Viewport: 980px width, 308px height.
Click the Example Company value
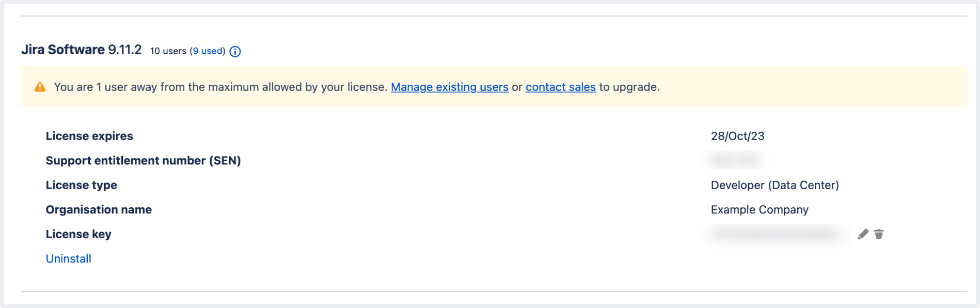[760, 210]
